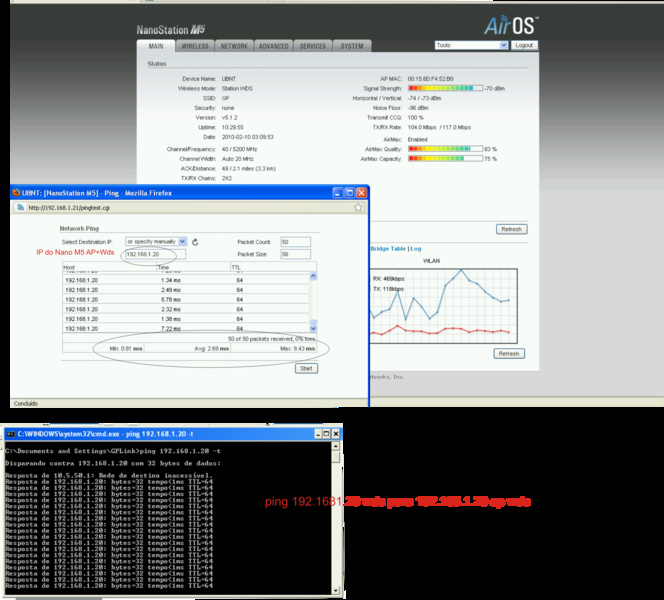The image size is (664, 600).
Task: Click the Wireless Mode value Station WDS
Action: (x=237, y=88)
